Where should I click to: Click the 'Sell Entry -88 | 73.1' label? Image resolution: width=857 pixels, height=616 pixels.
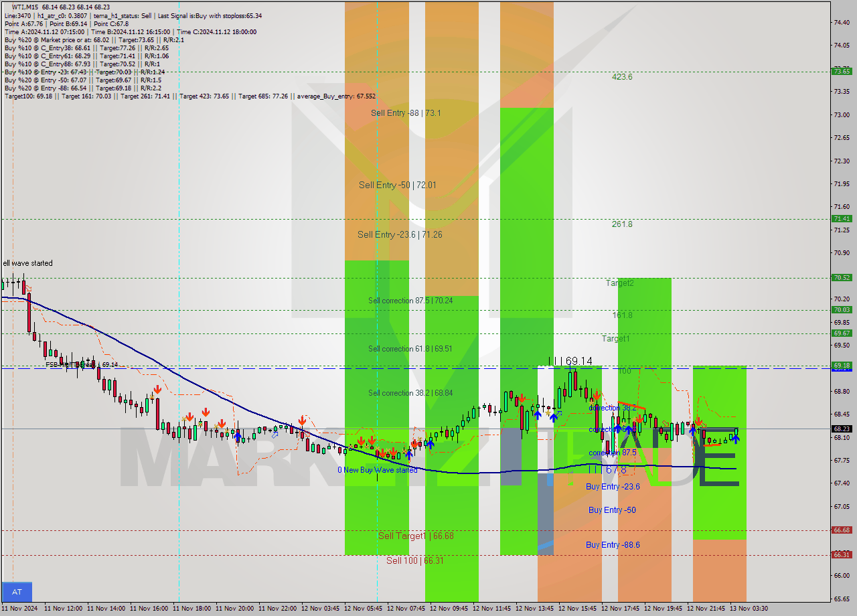[x=406, y=113]
